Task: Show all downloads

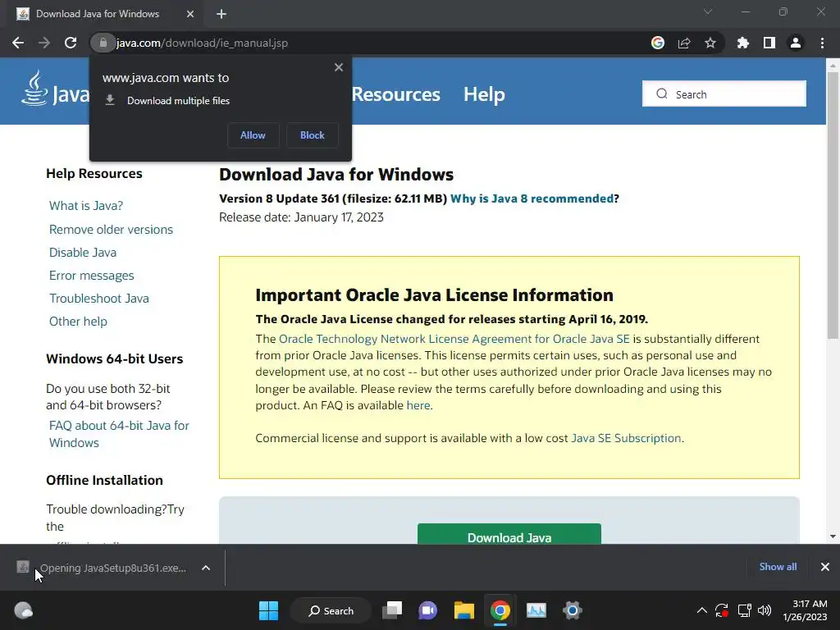Action: (x=778, y=567)
